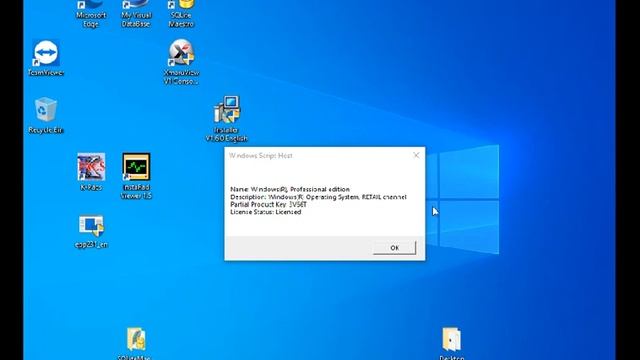Open the SQLite Maestro shortcut at top
640x360 pixels.
tap(181, 13)
